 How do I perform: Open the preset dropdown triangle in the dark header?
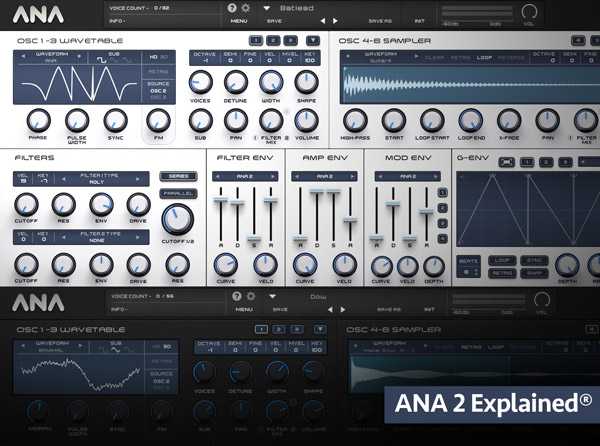pyautogui.click(x=272, y=296)
